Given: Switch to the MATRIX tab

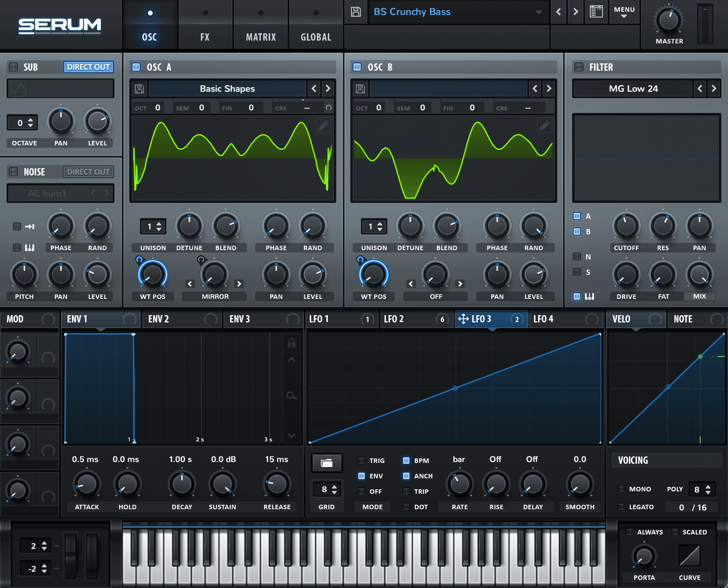Looking at the screenshot, I should coord(261,24).
